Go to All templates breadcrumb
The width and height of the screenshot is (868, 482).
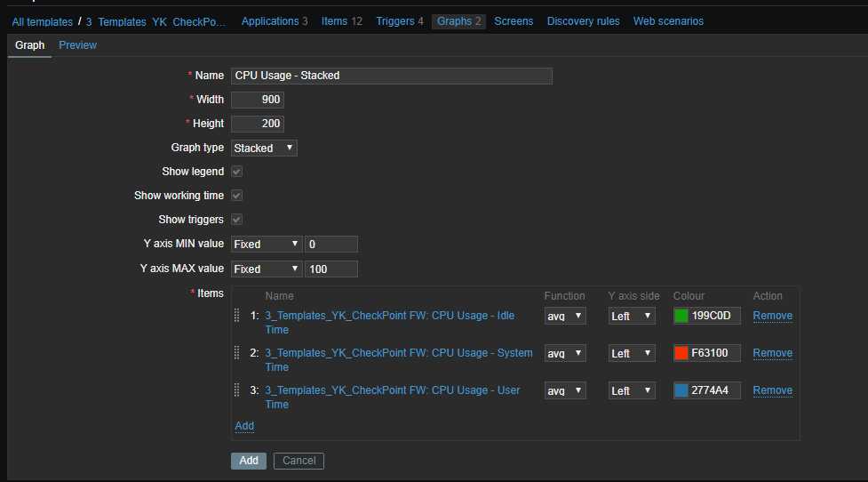(42, 22)
